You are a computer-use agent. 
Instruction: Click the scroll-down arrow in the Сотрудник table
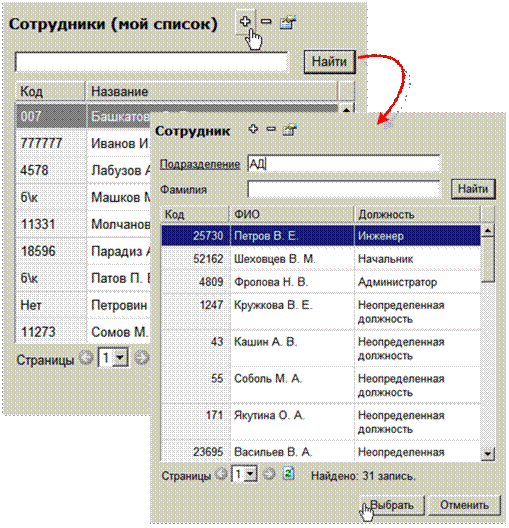[487, 454]
